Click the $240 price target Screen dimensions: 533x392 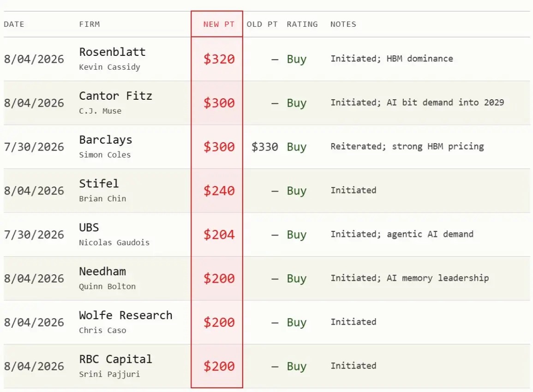(x=219, y=191)
